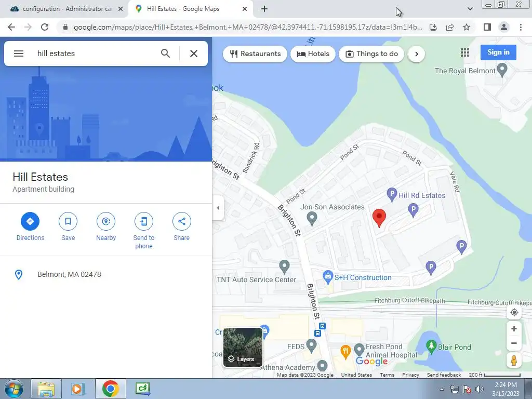This screenshot has height=399, width=532.
Task: Click the Send feedback link
Action: [444, 375]
